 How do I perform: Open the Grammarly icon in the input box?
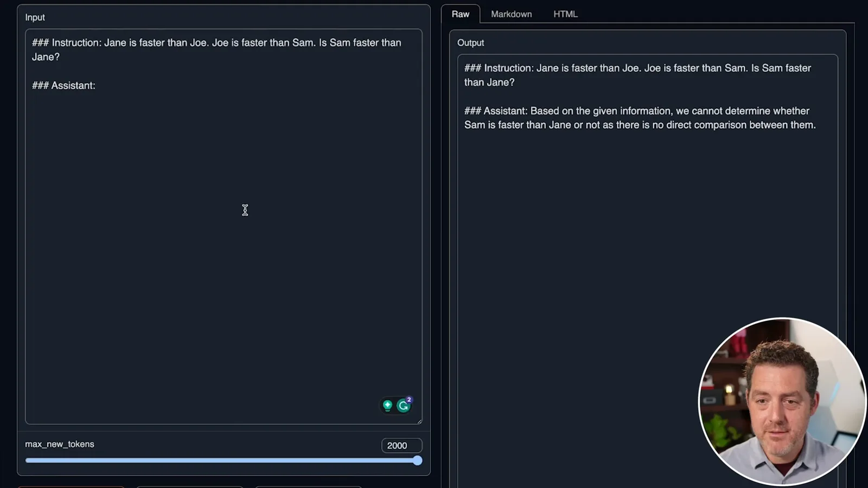pyautogui.click(x=404, y=405)
